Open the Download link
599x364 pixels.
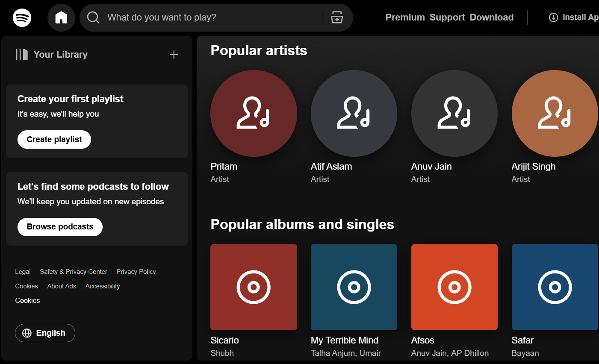[492, 18]
